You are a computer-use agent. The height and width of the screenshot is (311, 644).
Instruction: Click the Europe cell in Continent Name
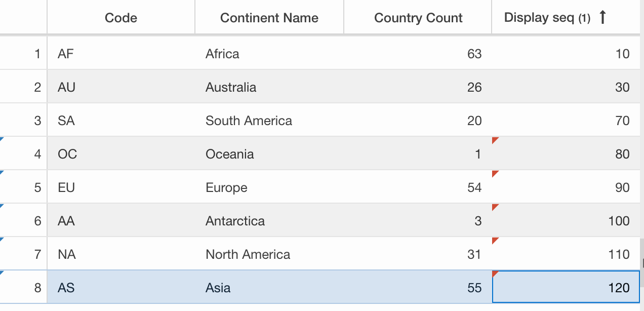click(269, 187)
